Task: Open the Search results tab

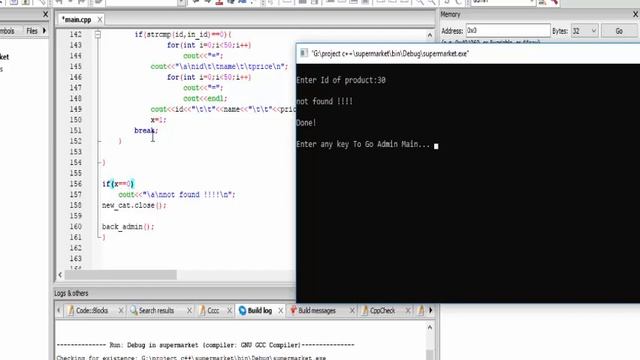Action: (x=156, y=311)
